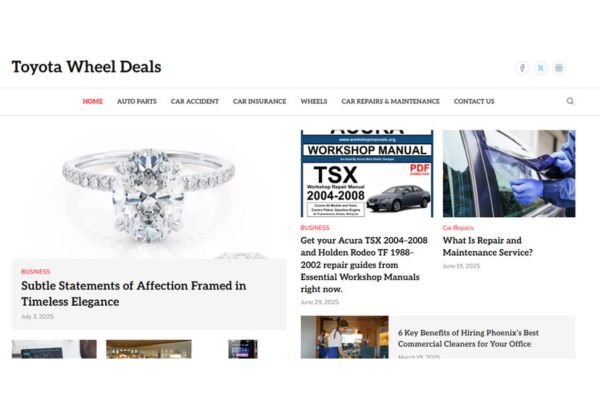Image resolution: width=600 pixels, height=409 pixels.
Task: Open the Auto Parts menu
Action: pyautogui.click(x=137, y=101)
